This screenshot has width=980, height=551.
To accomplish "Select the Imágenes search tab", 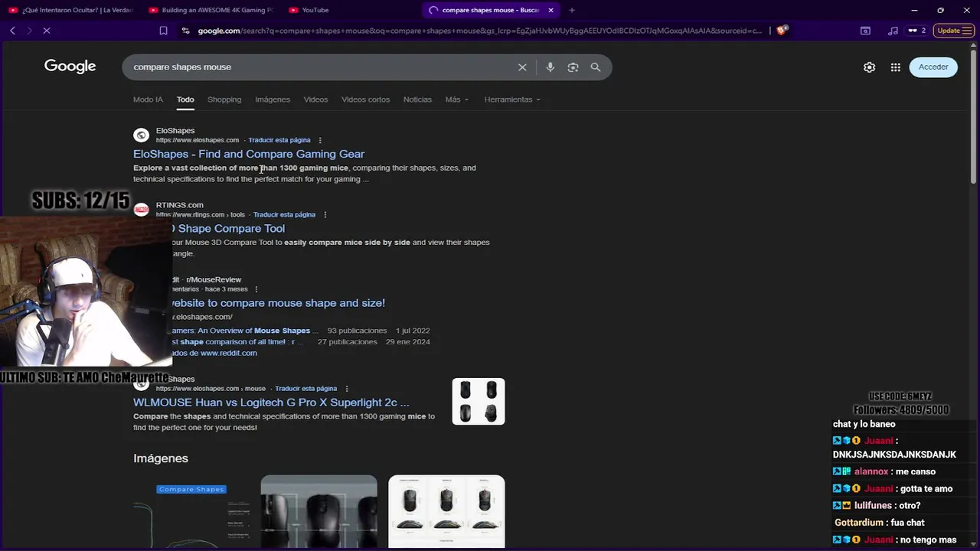I will pyautogui.click(x=273, y=99).
